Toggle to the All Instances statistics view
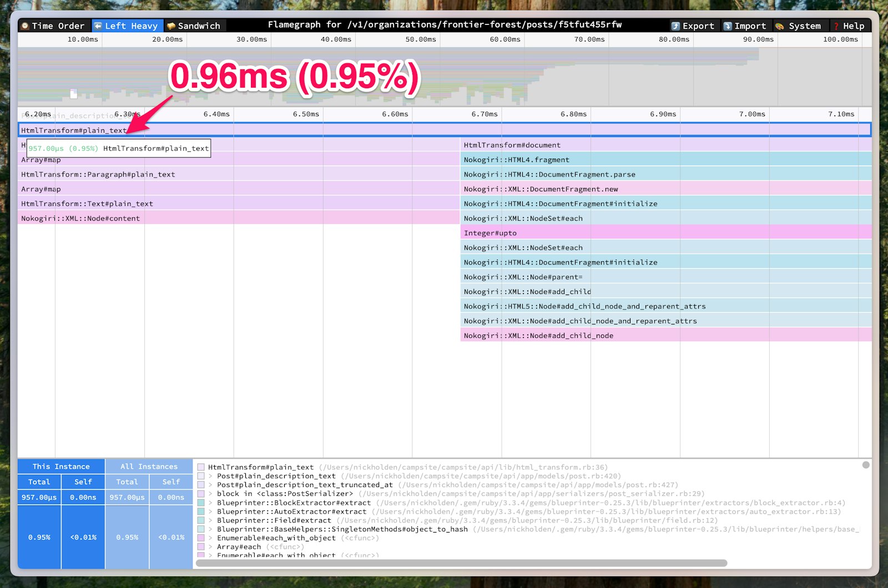Viewport: 888px width, 588px height. click(148, 466)
